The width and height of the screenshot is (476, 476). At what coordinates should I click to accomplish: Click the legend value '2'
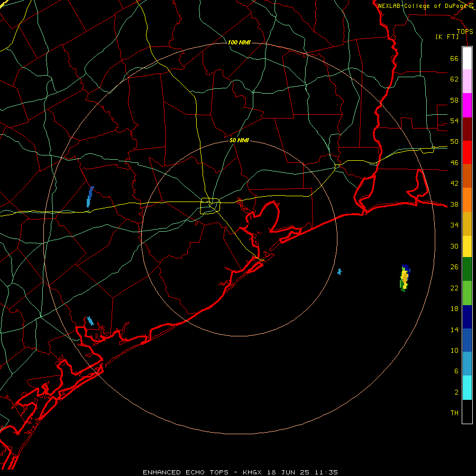[456, 392]
